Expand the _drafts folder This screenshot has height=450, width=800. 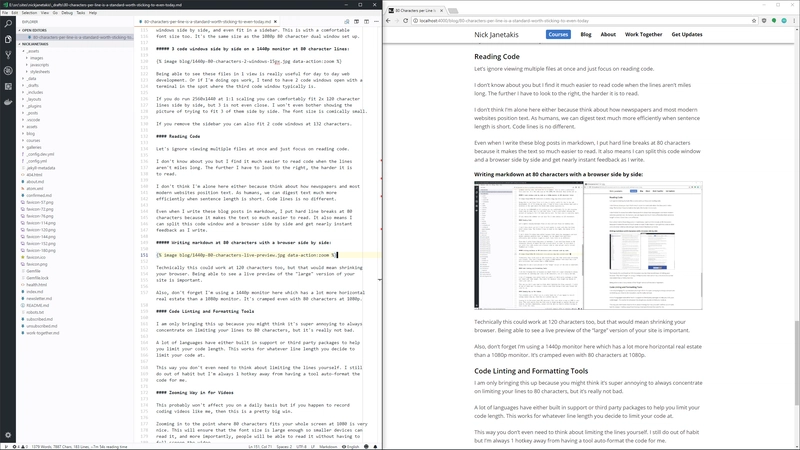[x=32, y=86]
